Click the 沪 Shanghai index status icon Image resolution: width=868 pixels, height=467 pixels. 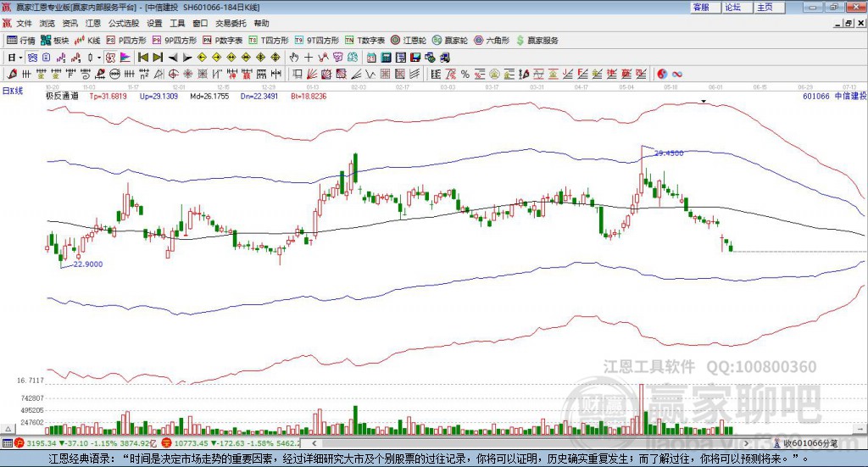[19, 443]
